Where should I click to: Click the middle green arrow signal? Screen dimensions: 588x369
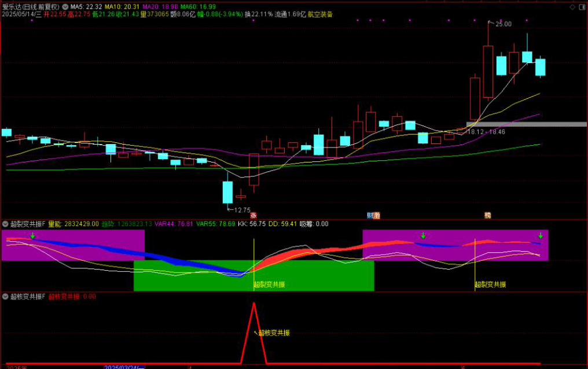423,235
